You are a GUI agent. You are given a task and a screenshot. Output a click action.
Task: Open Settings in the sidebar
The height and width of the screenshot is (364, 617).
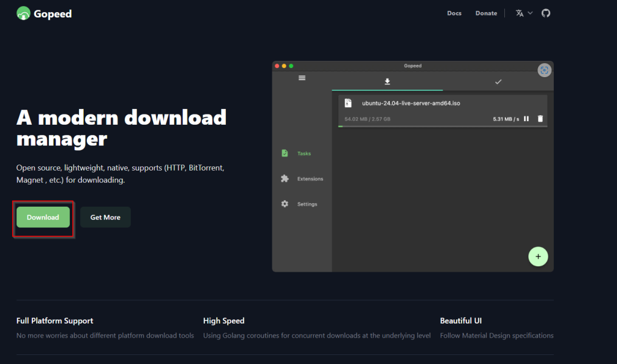[307, 204]
